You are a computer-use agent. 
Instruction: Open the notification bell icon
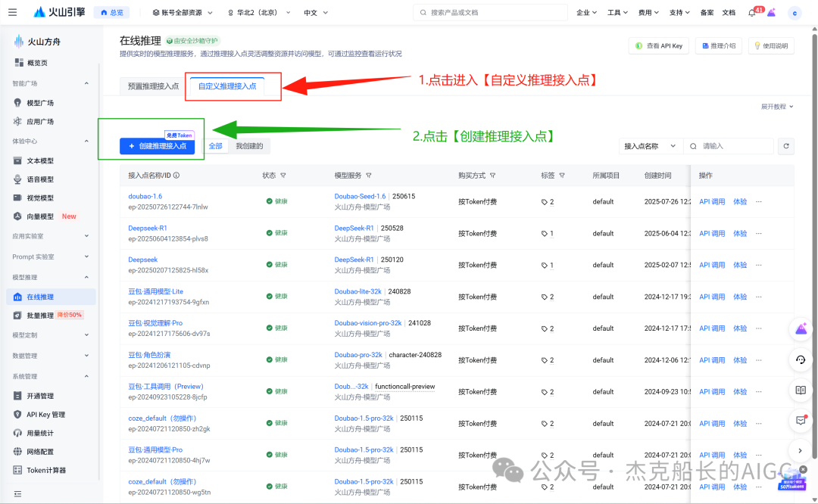coord(752,13)
